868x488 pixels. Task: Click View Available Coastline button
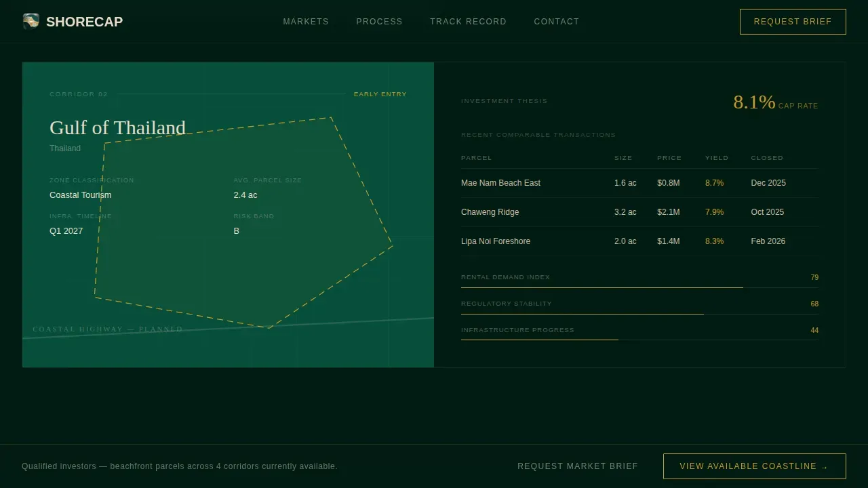[x=754, y=466]
